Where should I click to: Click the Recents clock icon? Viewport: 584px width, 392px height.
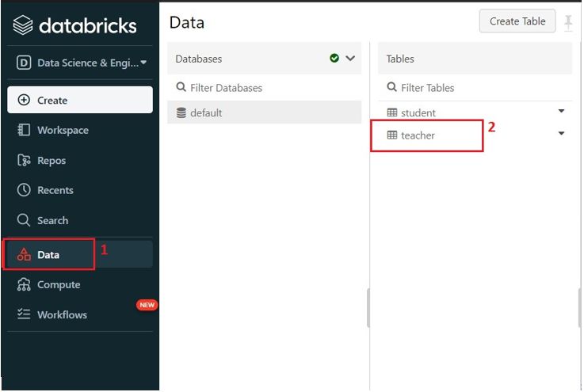tap(24, 190)
